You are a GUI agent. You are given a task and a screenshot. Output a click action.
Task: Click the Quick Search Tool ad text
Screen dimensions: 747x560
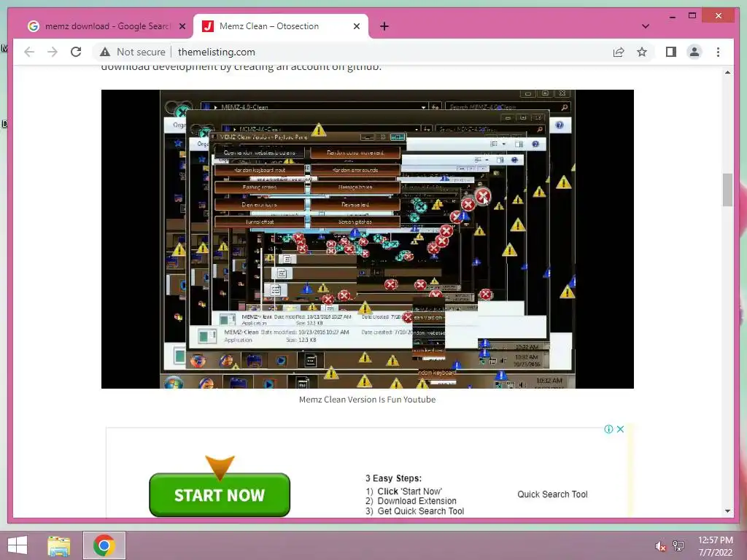tap(553, 494)
